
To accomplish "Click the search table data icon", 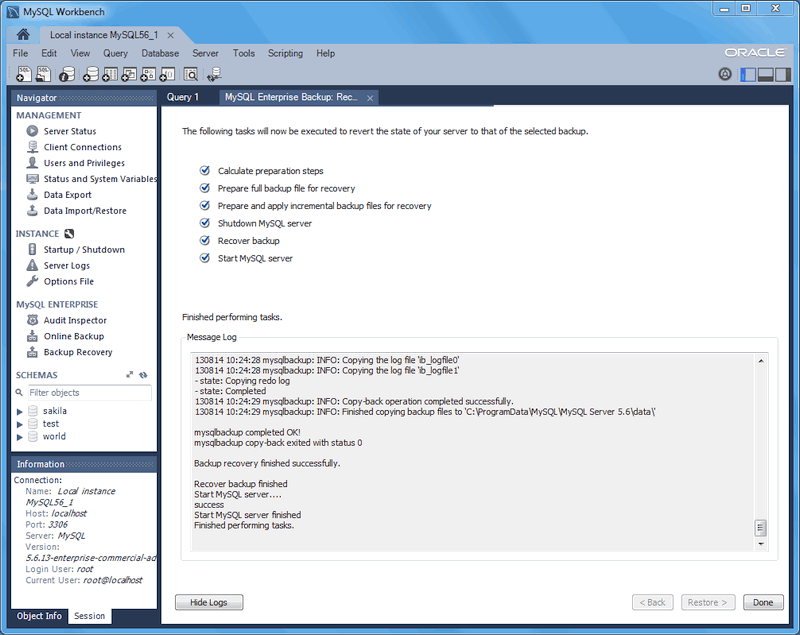I will coord(191,74).
